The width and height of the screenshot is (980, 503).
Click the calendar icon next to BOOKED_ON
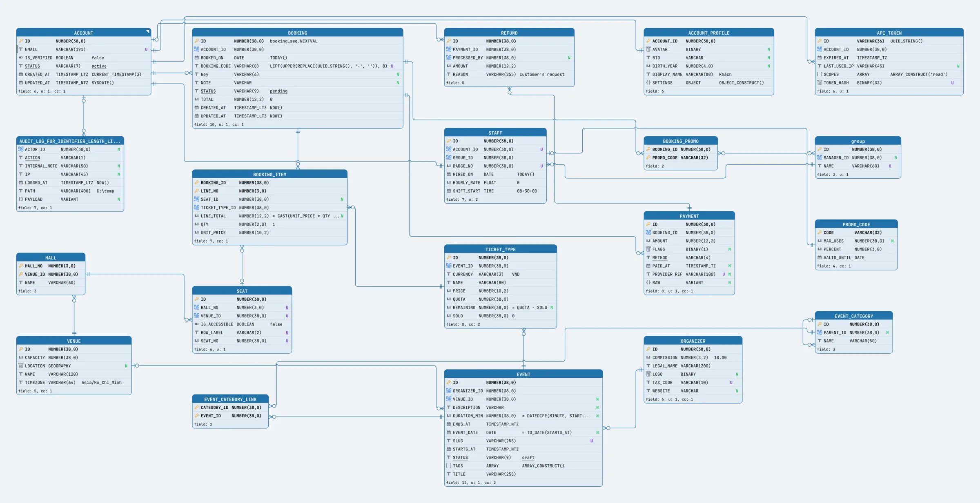(196, 58)
